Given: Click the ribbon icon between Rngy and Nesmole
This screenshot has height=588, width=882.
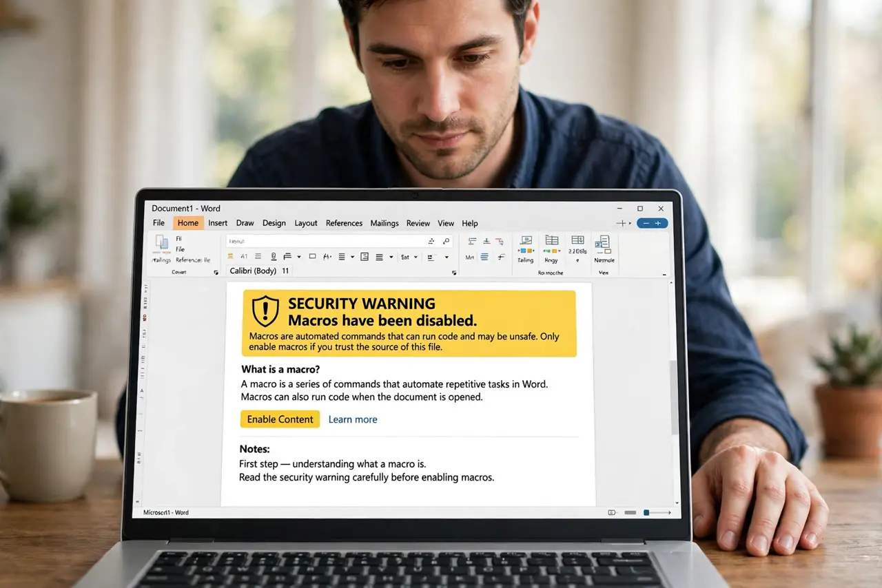Looking at the screenshot, I should click(x=577, y=240).
